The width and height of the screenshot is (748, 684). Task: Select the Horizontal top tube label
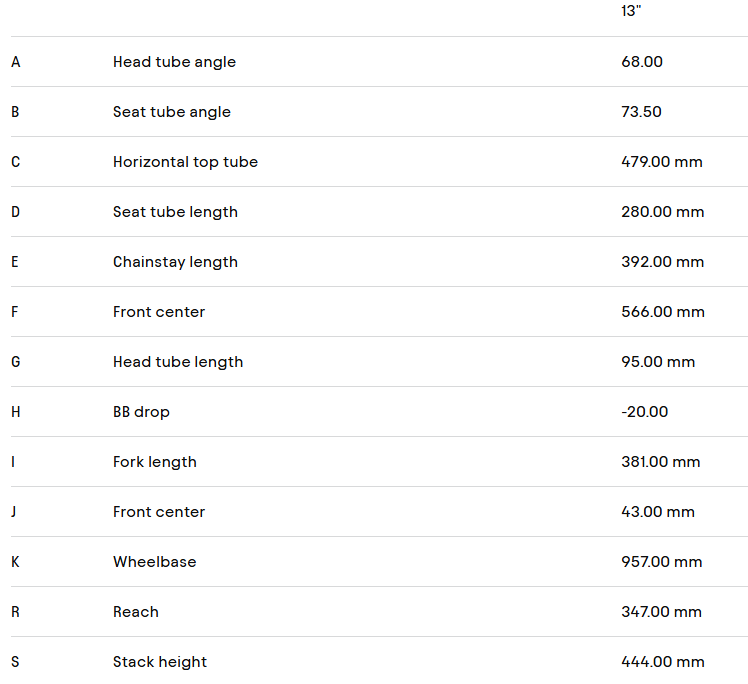click(x=185, y=162)
